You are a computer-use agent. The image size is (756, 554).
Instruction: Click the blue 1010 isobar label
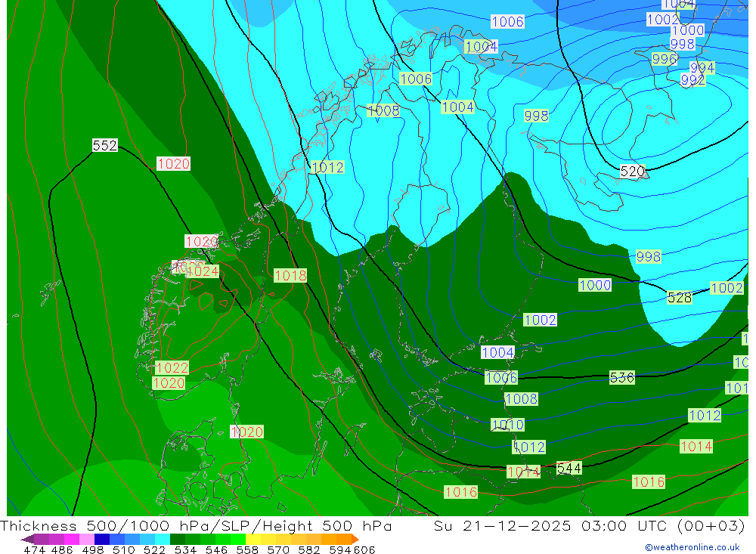point(508,424)
